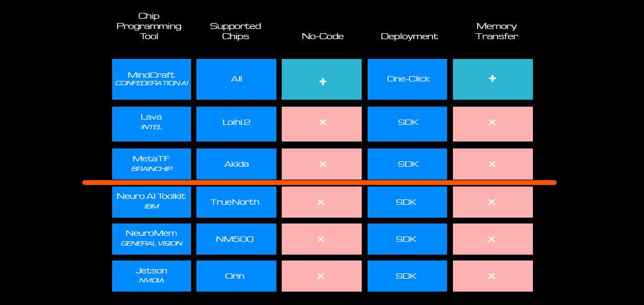Click the X icon in NeuroMem No-Code cell
The width and height of the screenshot is (644, 305).
pyautogui.click(x=320, y=239)
